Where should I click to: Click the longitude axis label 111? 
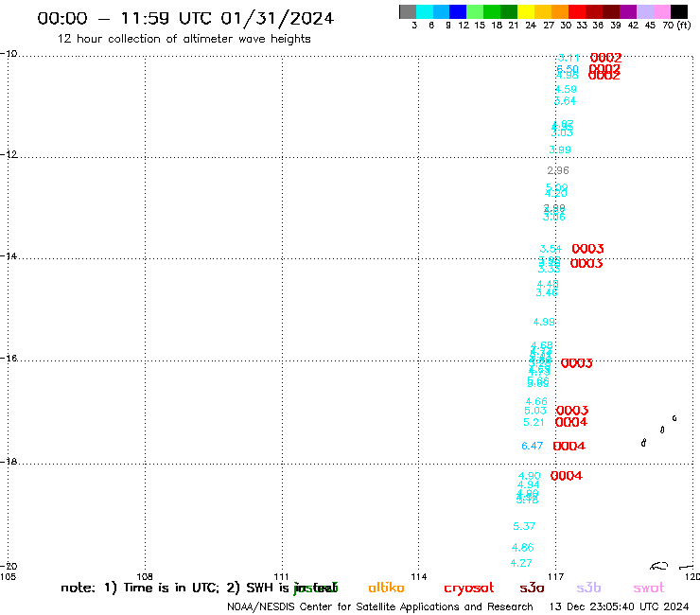281,576
